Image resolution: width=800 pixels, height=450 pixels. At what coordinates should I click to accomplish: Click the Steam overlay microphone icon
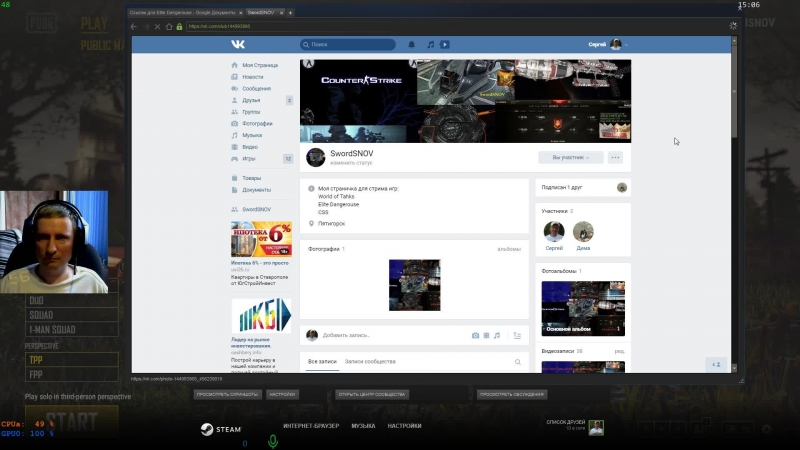pyautogui.click(x=273, y=441)
